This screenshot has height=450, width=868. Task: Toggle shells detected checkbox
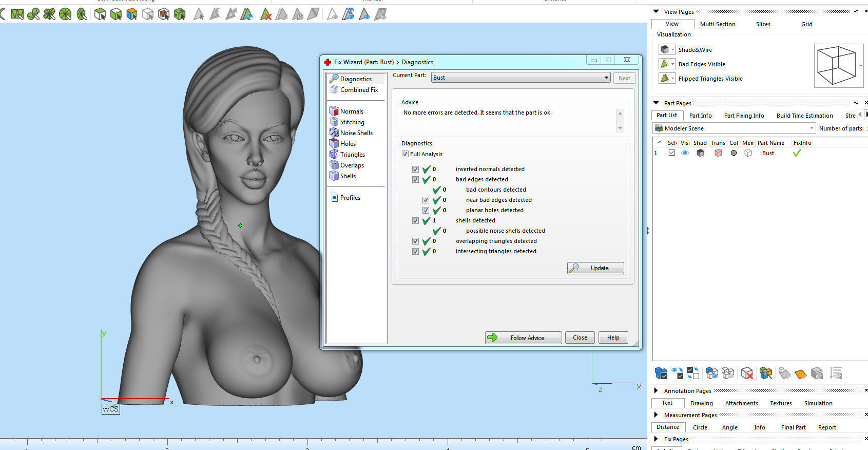(x=415, y=220)
